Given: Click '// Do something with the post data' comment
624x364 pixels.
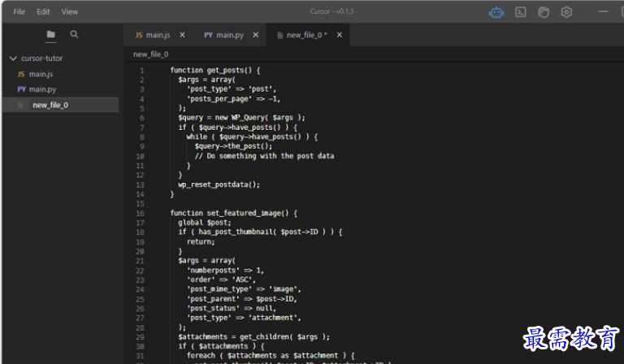Looking at the screenshot, I should pos(264,156).
